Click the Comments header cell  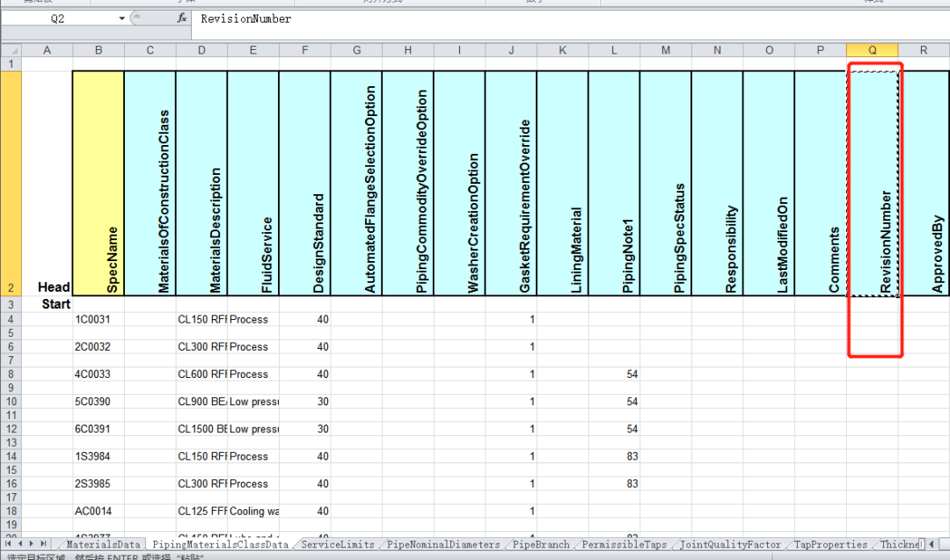point(821,184)
